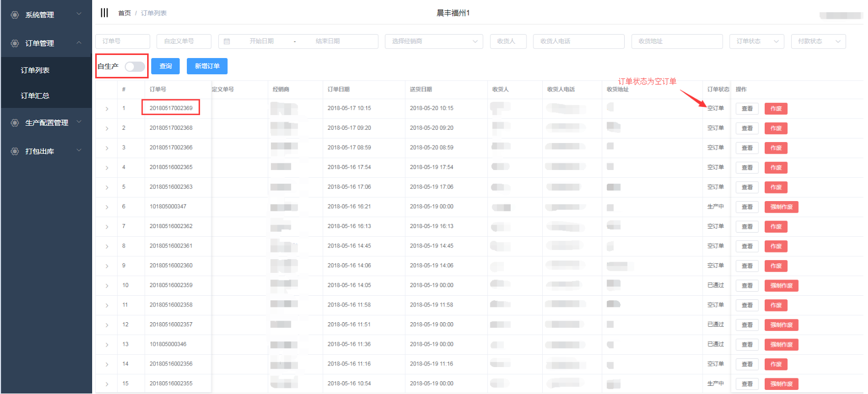Image resolution: width=868 pixels, height=394 pixels.
Task: Open the 订单状态 filter dropdown
Action: [757, 41]
